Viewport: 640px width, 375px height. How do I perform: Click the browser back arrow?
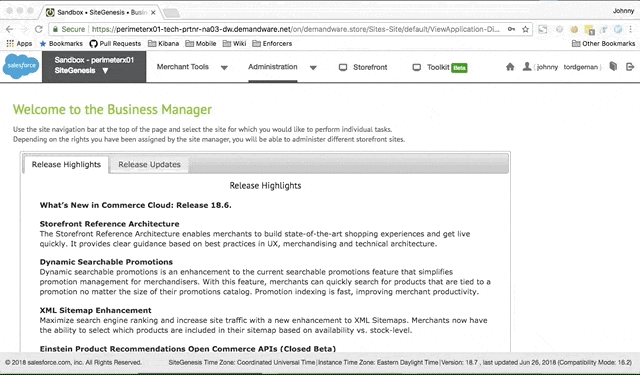pyautogui.click(x=10, y=29)
